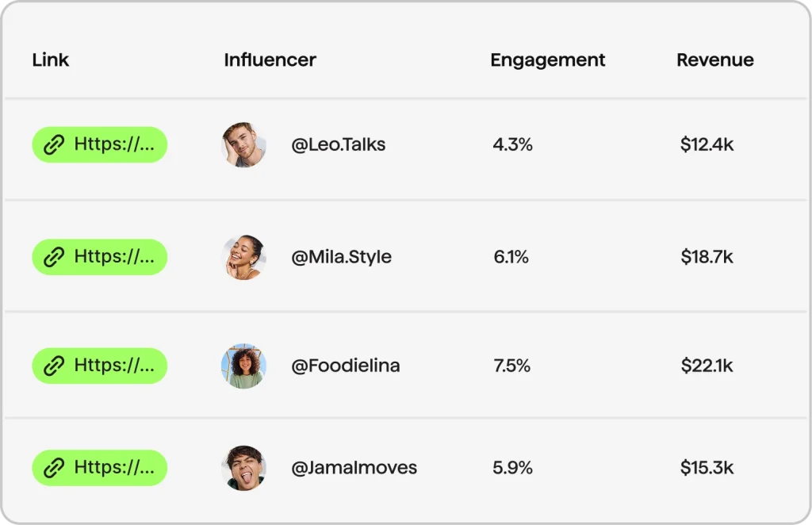Image resolution: width=812 pixels, height=525 pixels.
Task: Open the @Mila.Style influencer handle
Action: (x=341, y=257)
